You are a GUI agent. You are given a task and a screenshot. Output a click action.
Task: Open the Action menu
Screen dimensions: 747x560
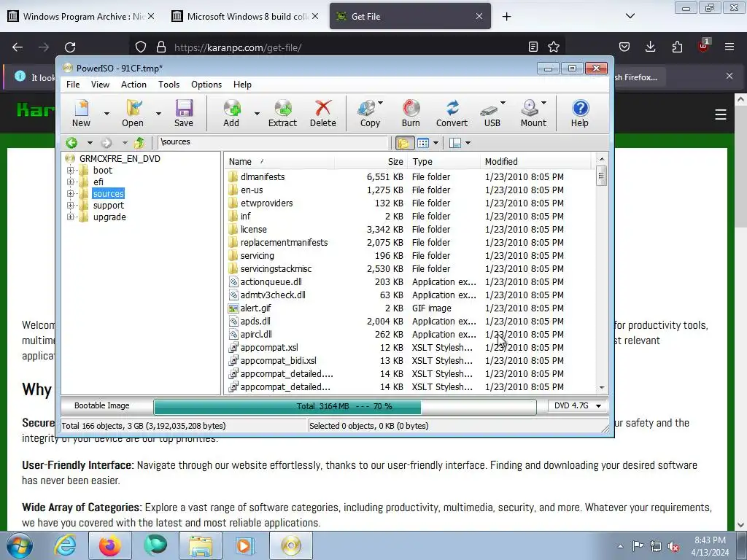pyautogui.click(x=133, y=85)
